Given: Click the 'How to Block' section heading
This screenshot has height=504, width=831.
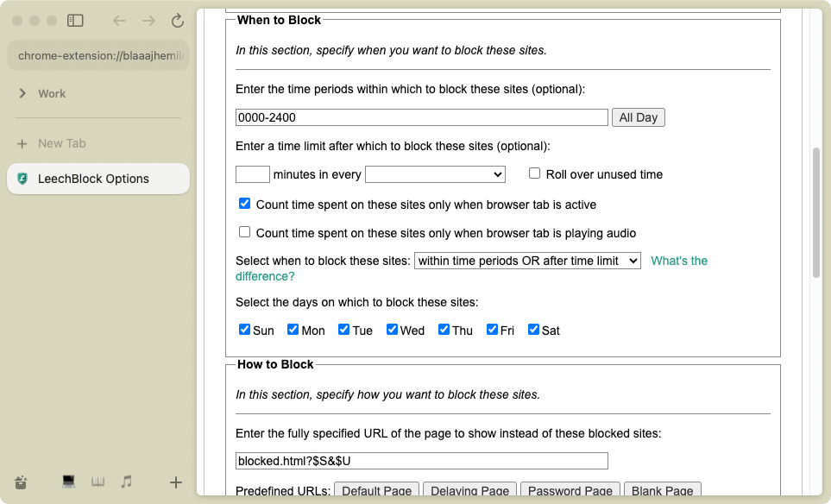Looking at the screenshot, I should tap(275, 364).
